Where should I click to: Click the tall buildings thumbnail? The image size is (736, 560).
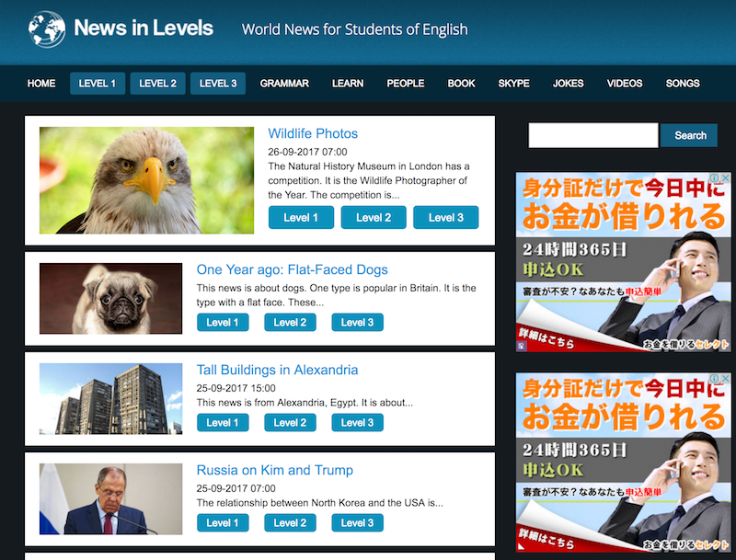coord(110,399)
